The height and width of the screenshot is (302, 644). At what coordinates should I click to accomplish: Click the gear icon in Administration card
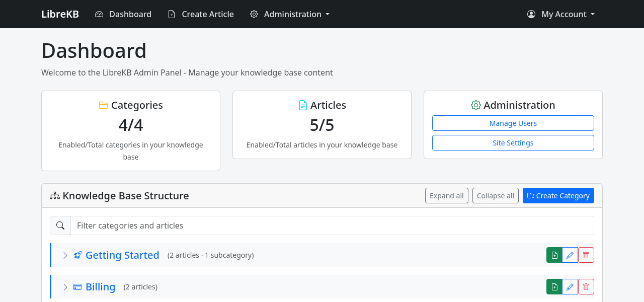coord(476,105)
